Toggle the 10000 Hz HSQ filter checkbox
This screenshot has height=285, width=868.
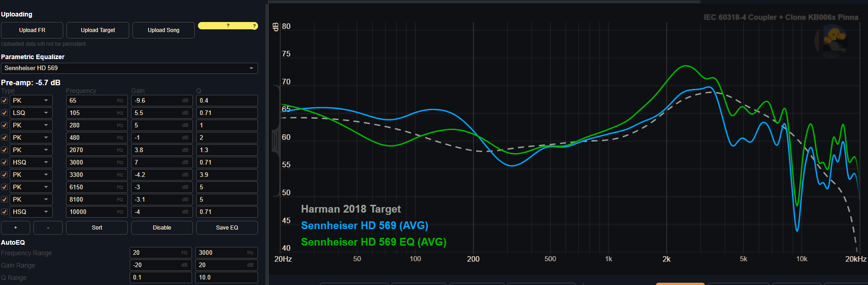click(4, 212)
